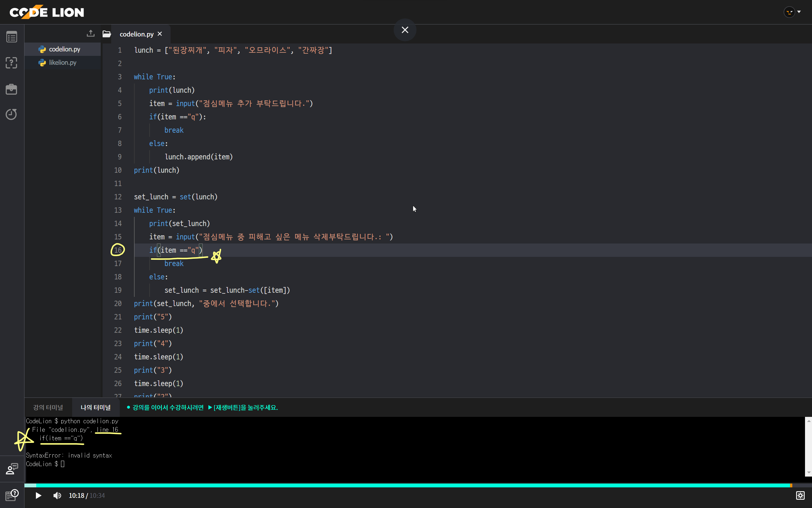
Task: Select the 나의 터미널 tab
Action: tap(95, 407)
